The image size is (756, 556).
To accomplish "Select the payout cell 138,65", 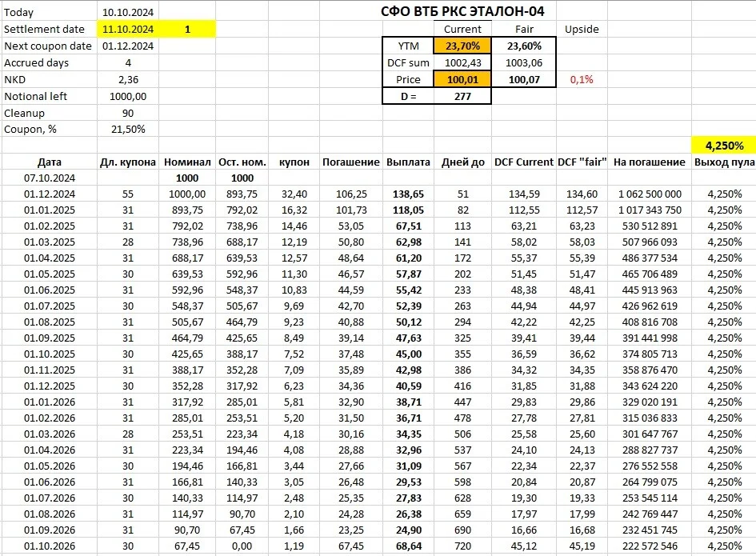I will coord(408,194).
